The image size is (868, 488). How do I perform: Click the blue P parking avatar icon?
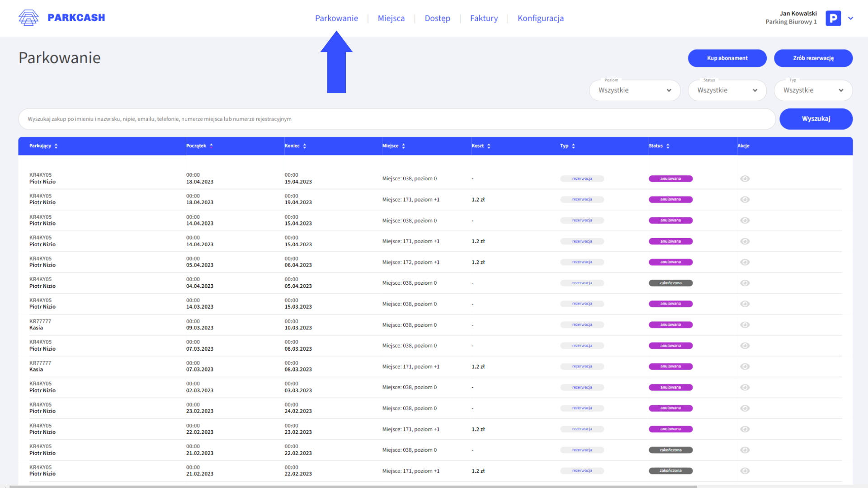(x=833, y=18)
